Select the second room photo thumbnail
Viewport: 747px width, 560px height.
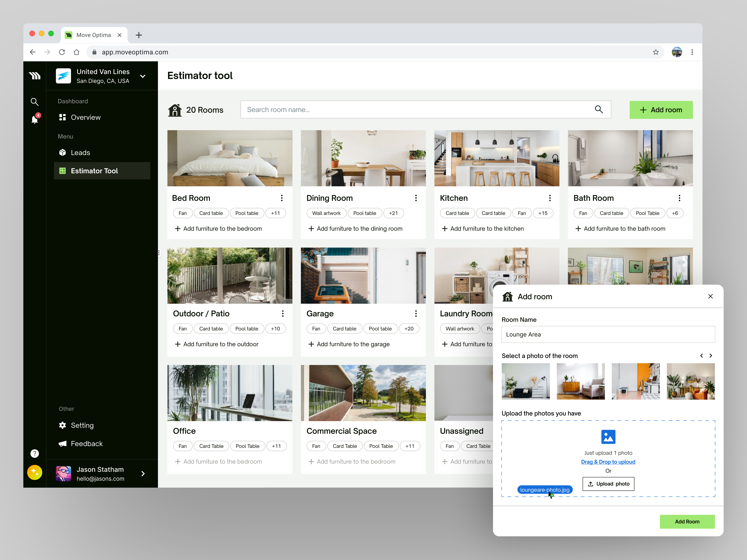tap(580, 381)
